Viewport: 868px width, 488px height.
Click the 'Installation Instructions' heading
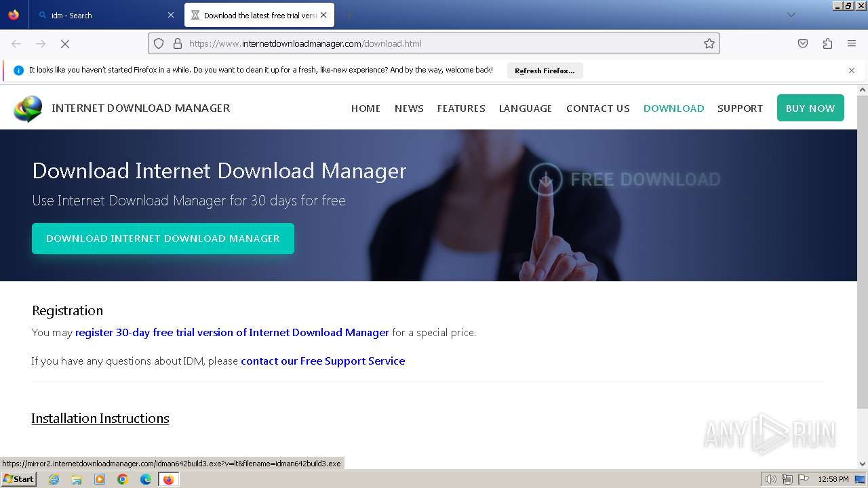point(100,418)
